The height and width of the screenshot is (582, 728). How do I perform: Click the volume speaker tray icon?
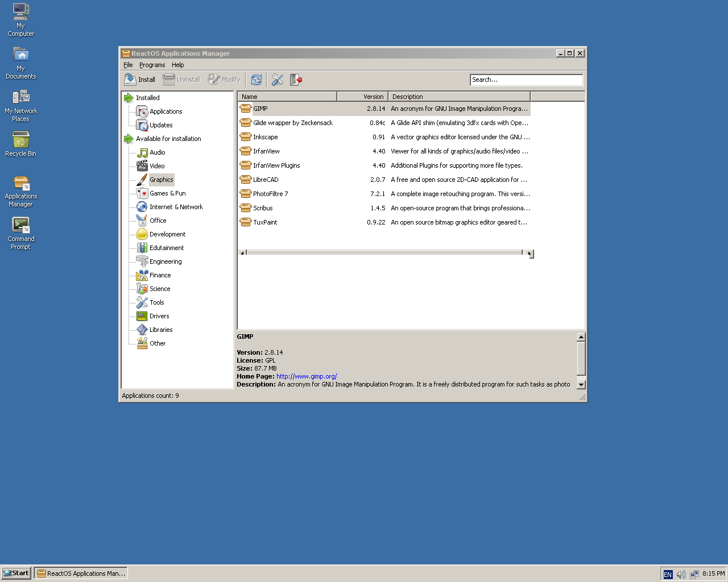coord(681,574)
